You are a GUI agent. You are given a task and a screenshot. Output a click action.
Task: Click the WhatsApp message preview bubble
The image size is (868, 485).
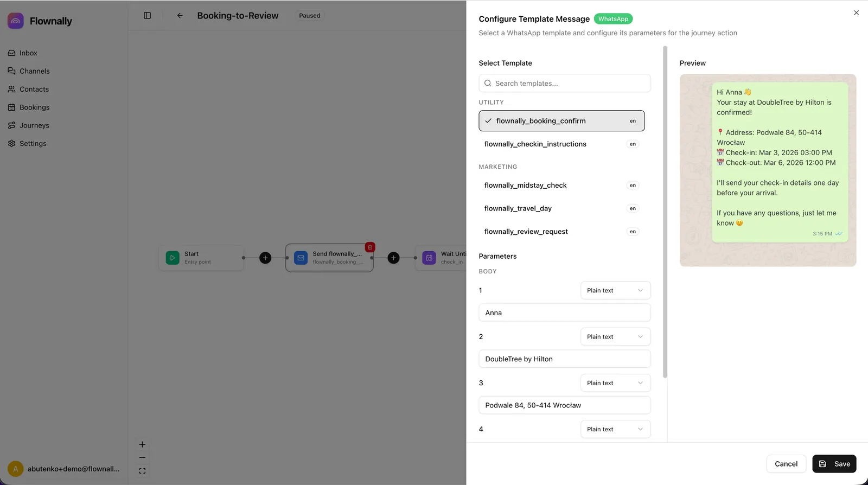coord(780,162)
